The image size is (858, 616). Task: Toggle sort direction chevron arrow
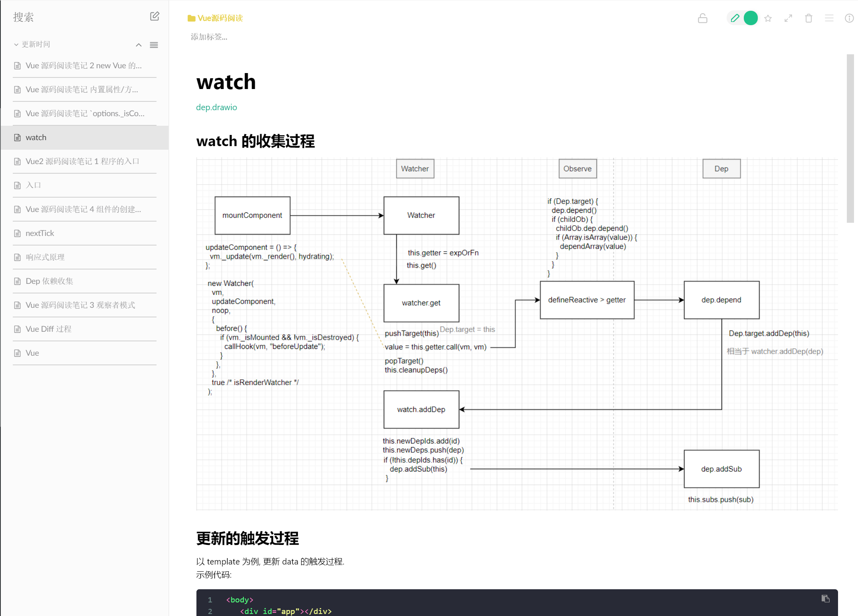tap(139, 45)
